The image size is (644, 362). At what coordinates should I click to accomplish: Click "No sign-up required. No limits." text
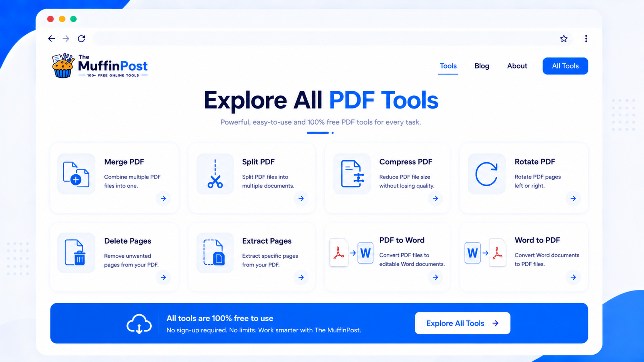point(211,330)
